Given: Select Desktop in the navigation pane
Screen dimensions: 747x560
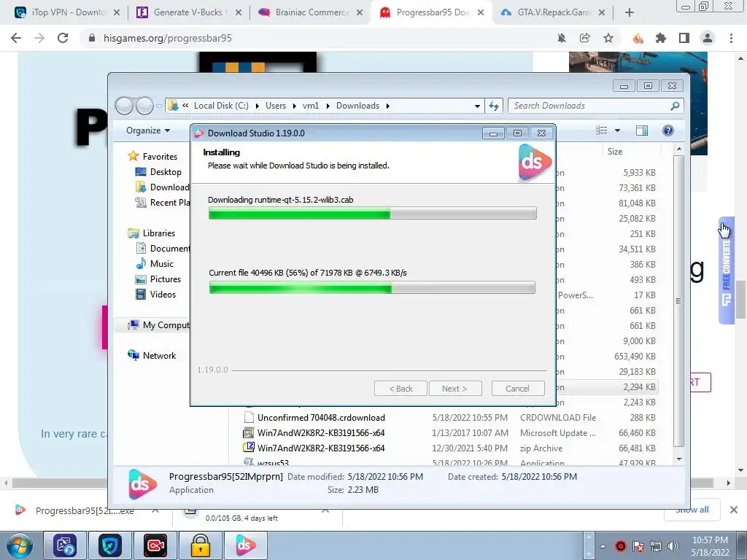Looking at the screenshot, I should tap(166, 172).
